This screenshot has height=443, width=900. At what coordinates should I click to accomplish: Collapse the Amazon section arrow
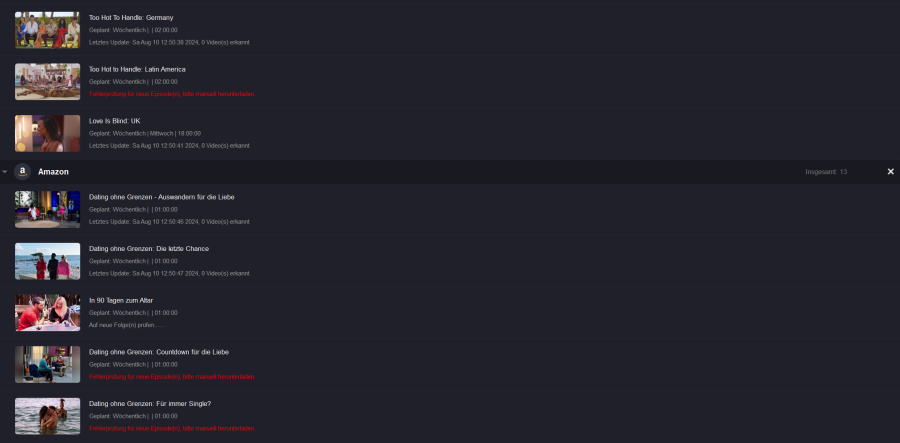[x=5, y=172]
